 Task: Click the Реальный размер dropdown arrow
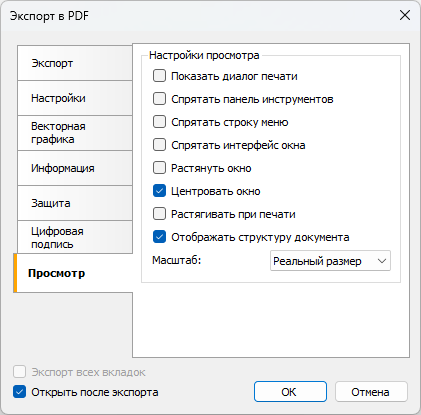[x=382, y=261]
